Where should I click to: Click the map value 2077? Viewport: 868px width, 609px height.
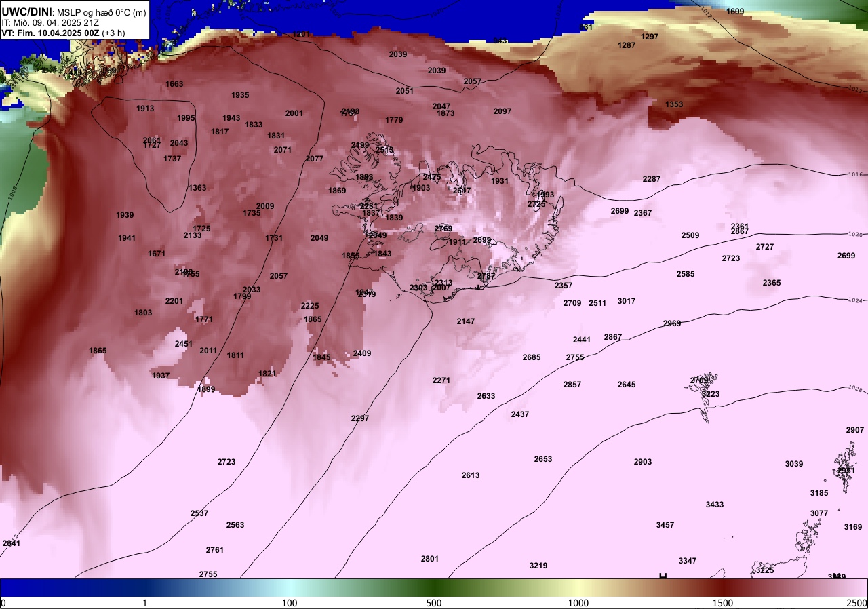pos(315,159)
